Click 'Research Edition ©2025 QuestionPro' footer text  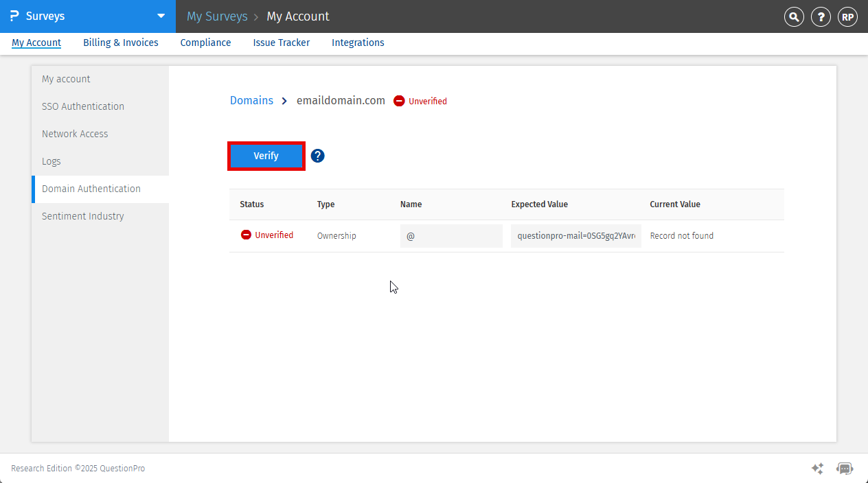coord(78,469)
